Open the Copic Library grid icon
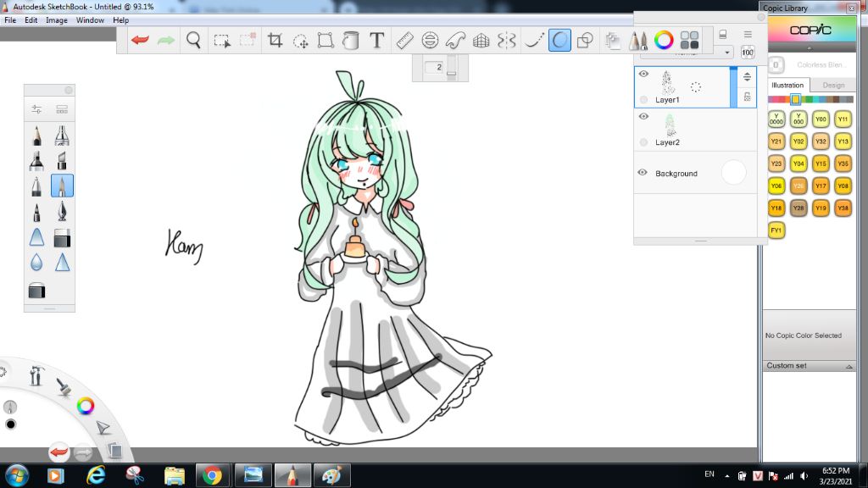Image resolution: width=868 pixels, height=488 pixels. [689, 40]
